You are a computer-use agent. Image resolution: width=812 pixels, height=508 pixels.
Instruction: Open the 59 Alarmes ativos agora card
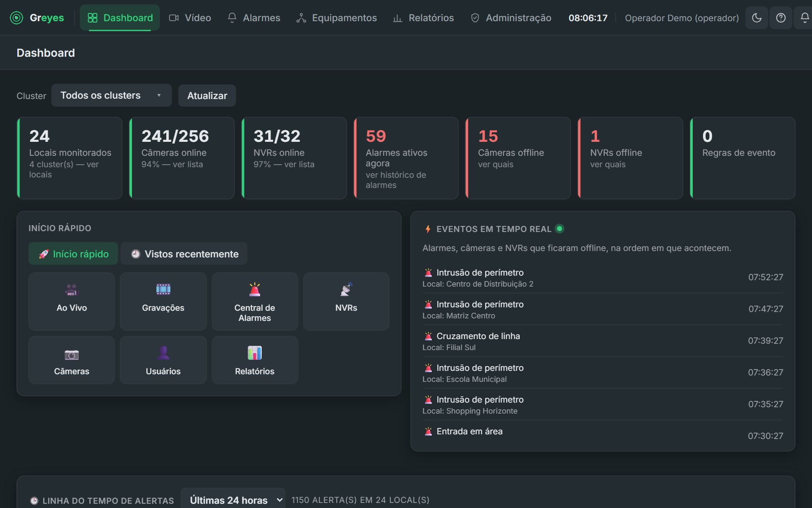tap(406, 158)
